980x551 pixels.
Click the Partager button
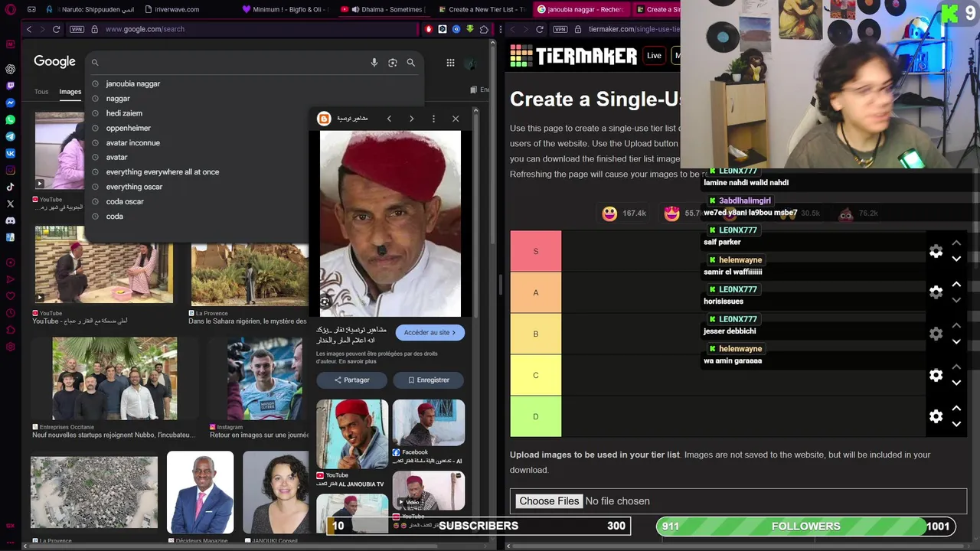(351, 380)
